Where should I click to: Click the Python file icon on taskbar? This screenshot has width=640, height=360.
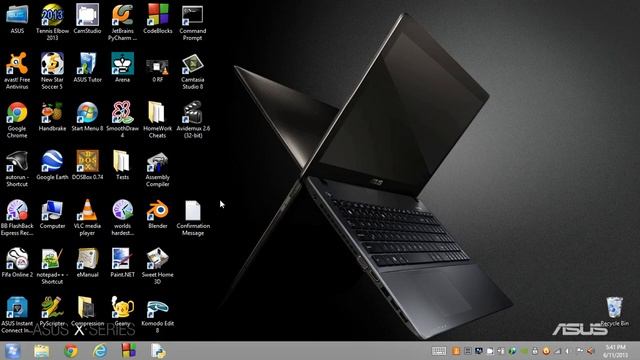[x=158, y=351]
